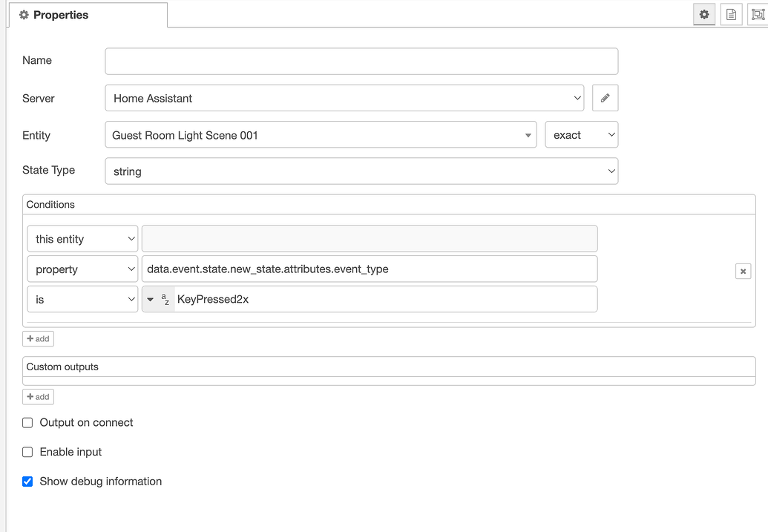Remove the condition row with the x icon
768x532 pixels.
743,271
